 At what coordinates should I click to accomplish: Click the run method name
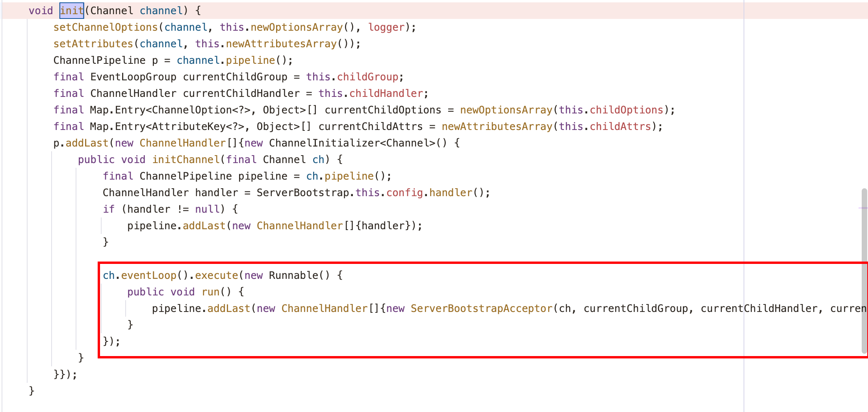210,292
